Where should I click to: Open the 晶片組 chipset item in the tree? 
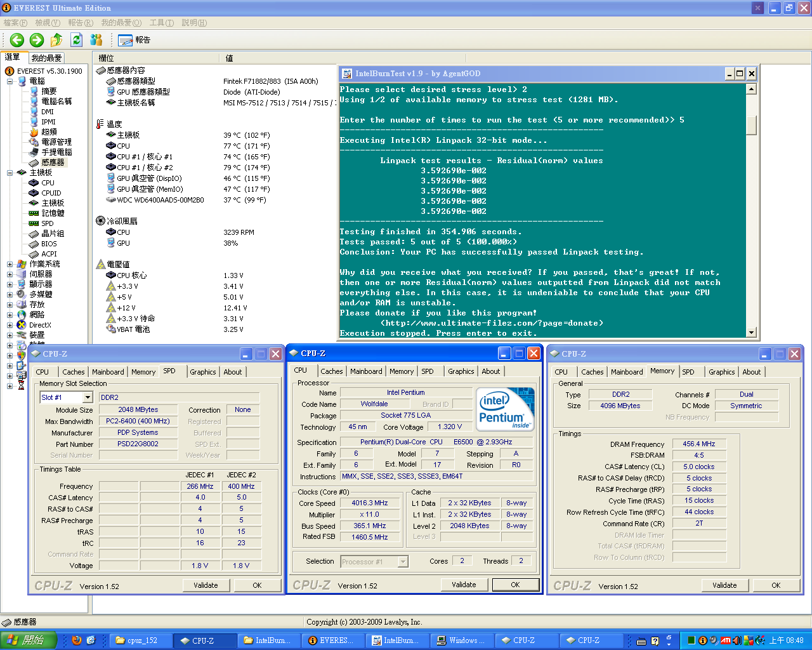coord(53,234)
